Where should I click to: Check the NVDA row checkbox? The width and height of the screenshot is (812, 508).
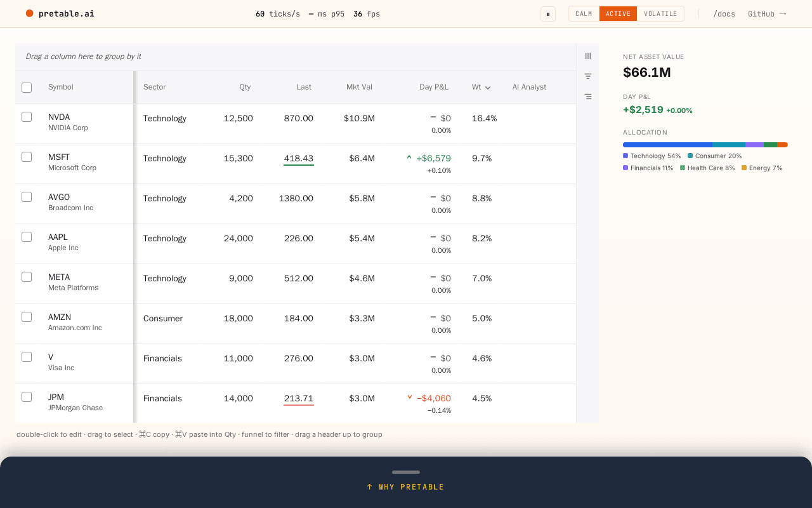coord(27,117)
